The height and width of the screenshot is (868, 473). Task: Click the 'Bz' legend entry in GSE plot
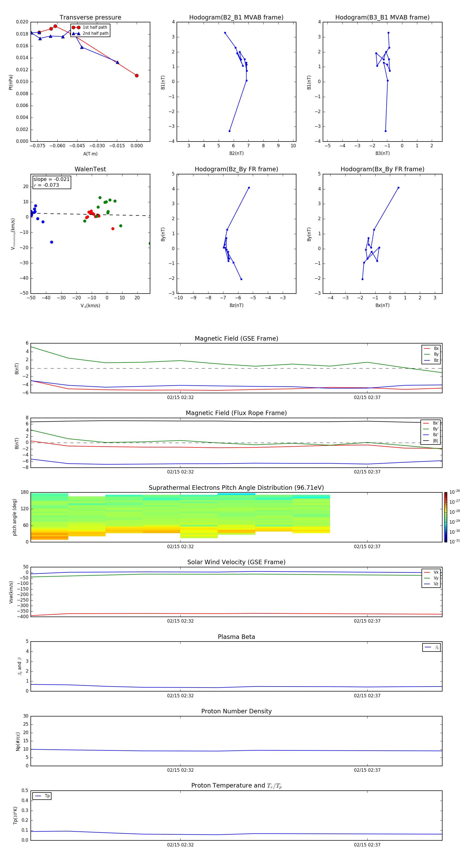[x=431, y=360]
